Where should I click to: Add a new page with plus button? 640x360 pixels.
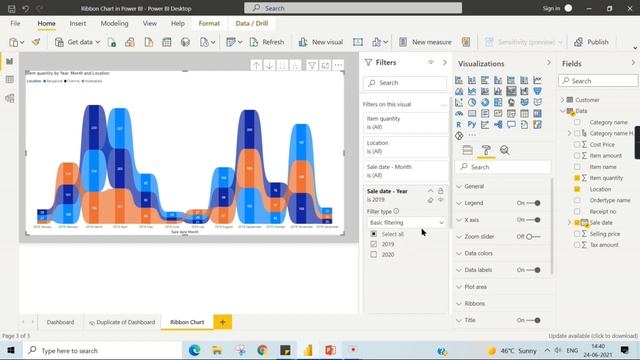[222, 322]
